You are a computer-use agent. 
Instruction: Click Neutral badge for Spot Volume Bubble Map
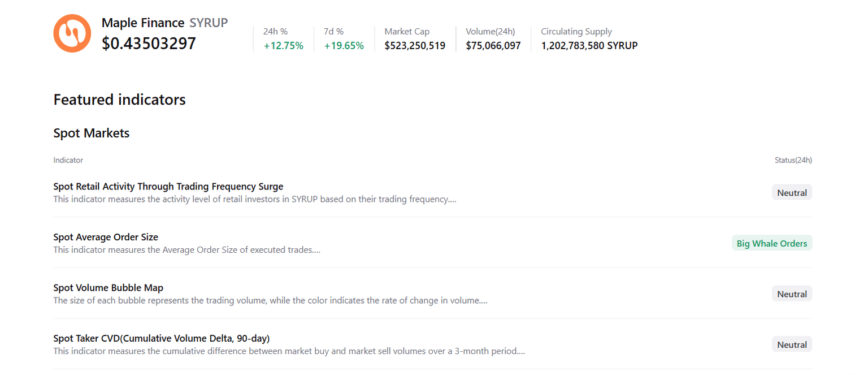[x=792, y=294]
